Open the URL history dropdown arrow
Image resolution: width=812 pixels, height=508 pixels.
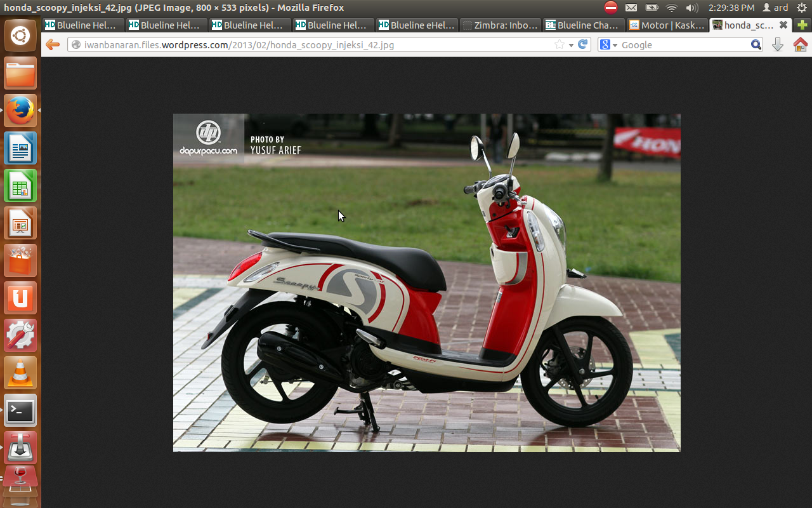click(571, 45)
